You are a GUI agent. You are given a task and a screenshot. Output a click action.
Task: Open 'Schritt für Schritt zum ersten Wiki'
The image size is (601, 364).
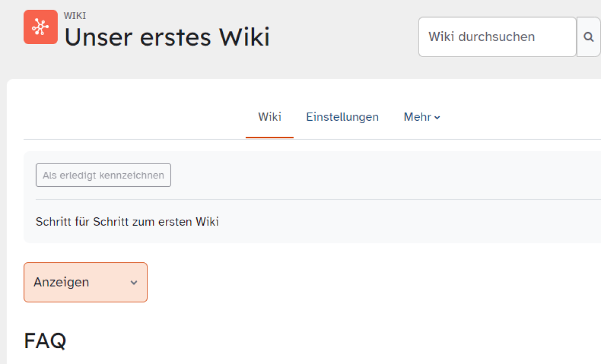click(127, 221)
